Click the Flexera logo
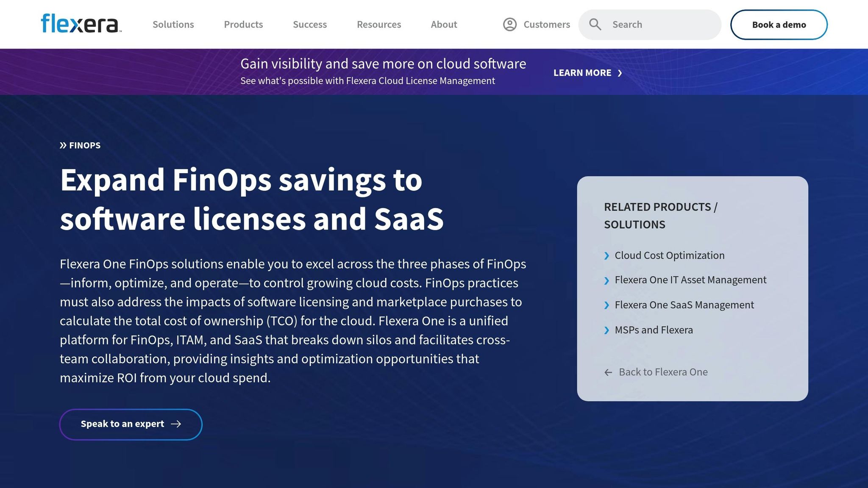 (x=81, y=24)
